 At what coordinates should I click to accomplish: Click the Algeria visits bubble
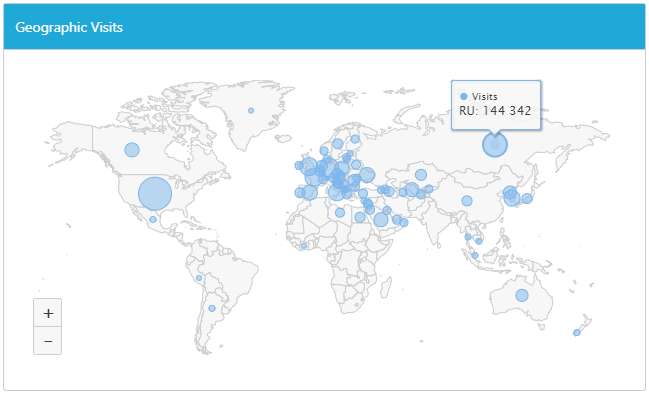(340, 213)
